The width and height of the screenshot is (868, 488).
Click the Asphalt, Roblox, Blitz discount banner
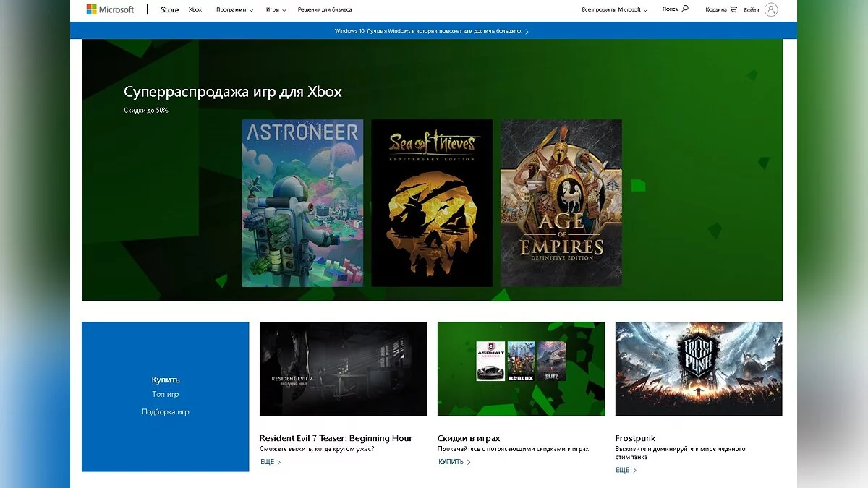pos(521,369)
